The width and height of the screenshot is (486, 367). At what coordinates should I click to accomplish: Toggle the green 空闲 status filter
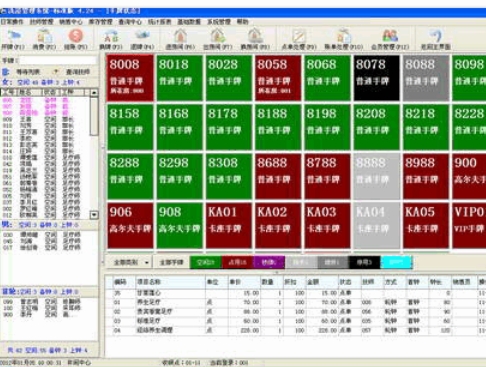(x=206, y=262)
